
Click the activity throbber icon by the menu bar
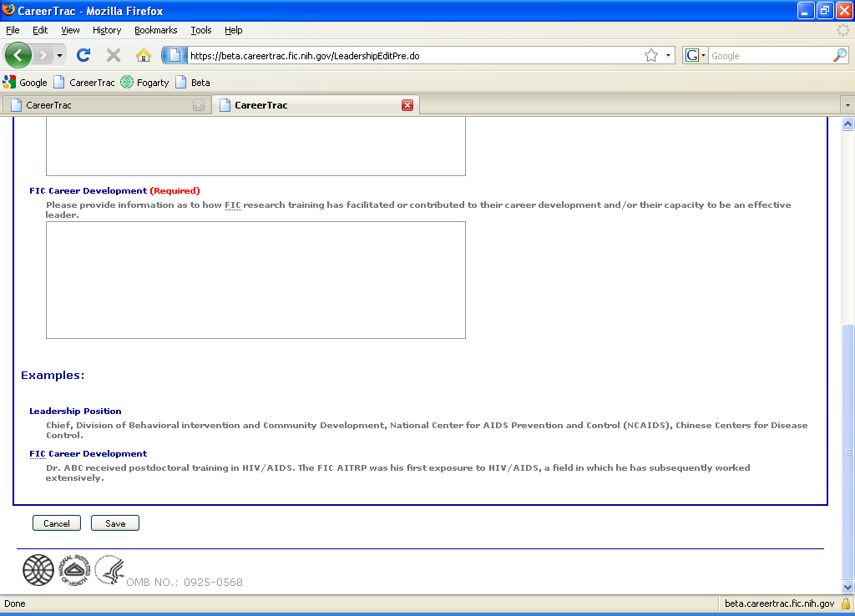tap(843, 30)
